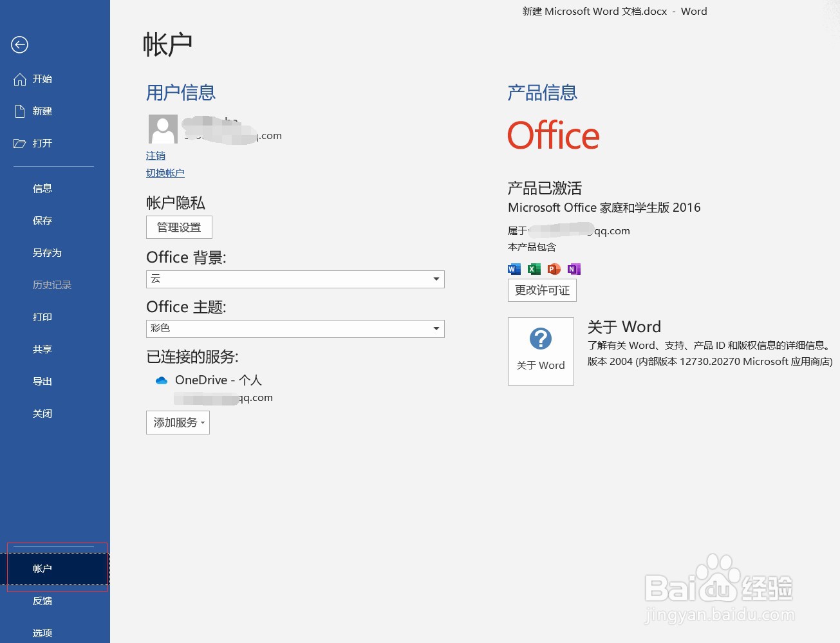This screenshot has height=643, width=840.
Task: Click the Excel product icon
Action: point(534,268)
